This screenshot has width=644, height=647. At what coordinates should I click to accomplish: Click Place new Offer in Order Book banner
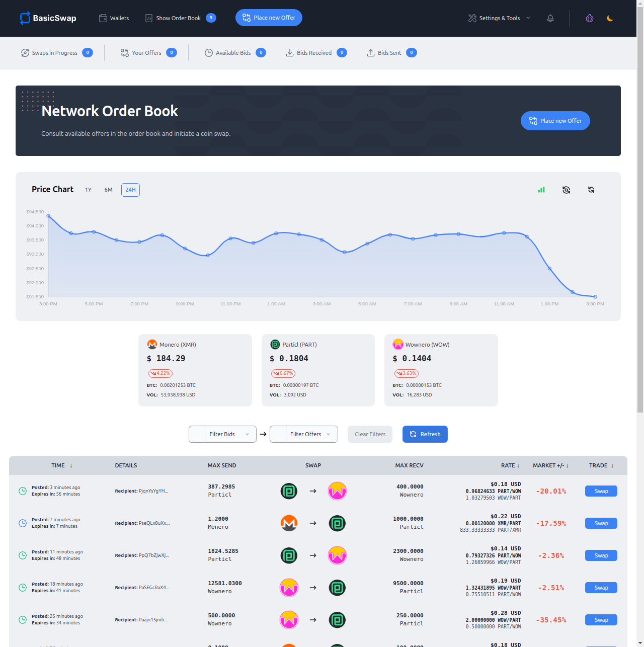[555, 121]
